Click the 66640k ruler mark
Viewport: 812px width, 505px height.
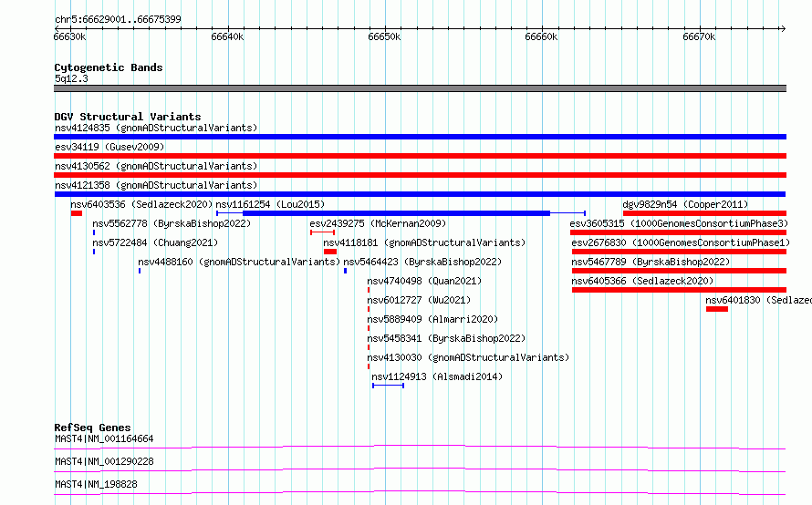(227, 36)
